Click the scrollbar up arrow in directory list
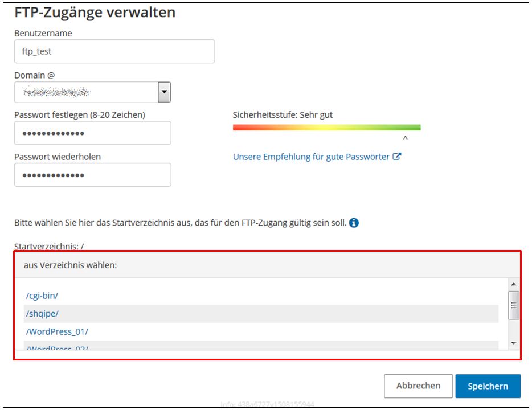The image size is (532, 410). (513, 284)
